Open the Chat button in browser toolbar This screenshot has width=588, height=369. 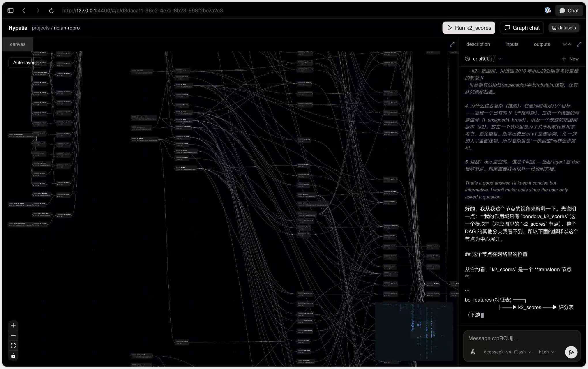569,11
